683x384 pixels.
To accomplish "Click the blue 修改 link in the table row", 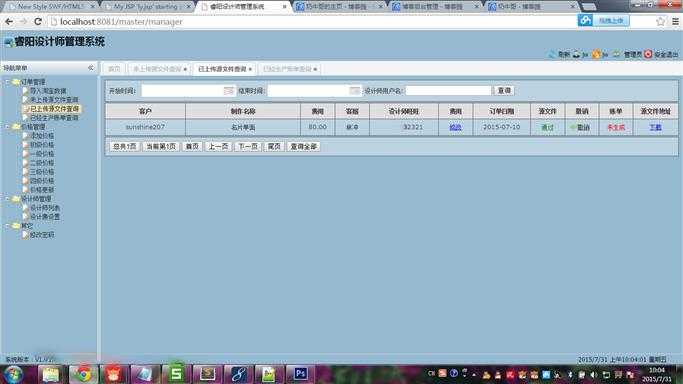I will click(x=455, y=127).
